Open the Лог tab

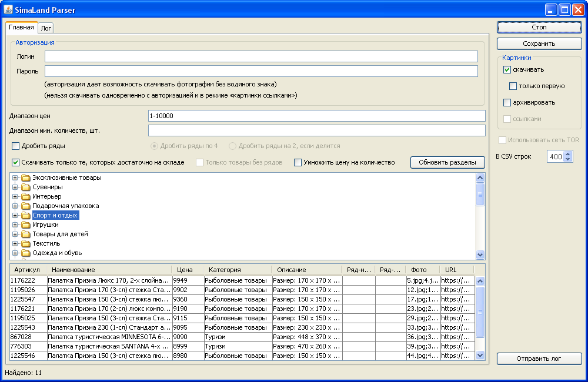point(46,28)
